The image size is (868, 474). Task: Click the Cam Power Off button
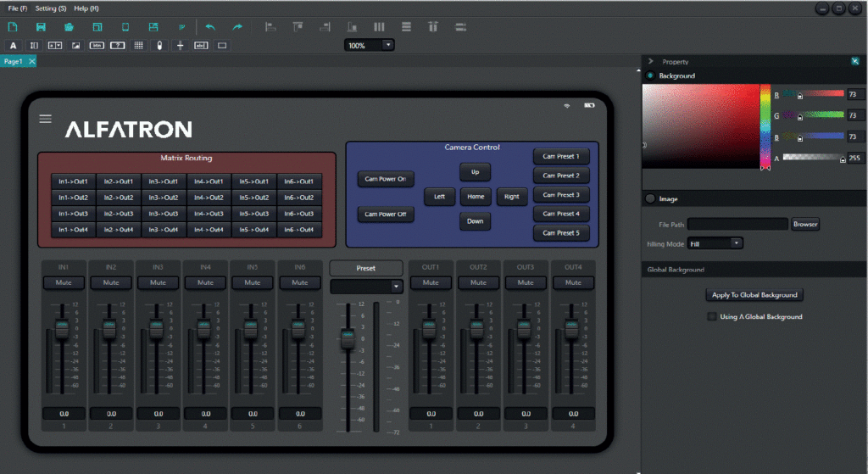386,215
